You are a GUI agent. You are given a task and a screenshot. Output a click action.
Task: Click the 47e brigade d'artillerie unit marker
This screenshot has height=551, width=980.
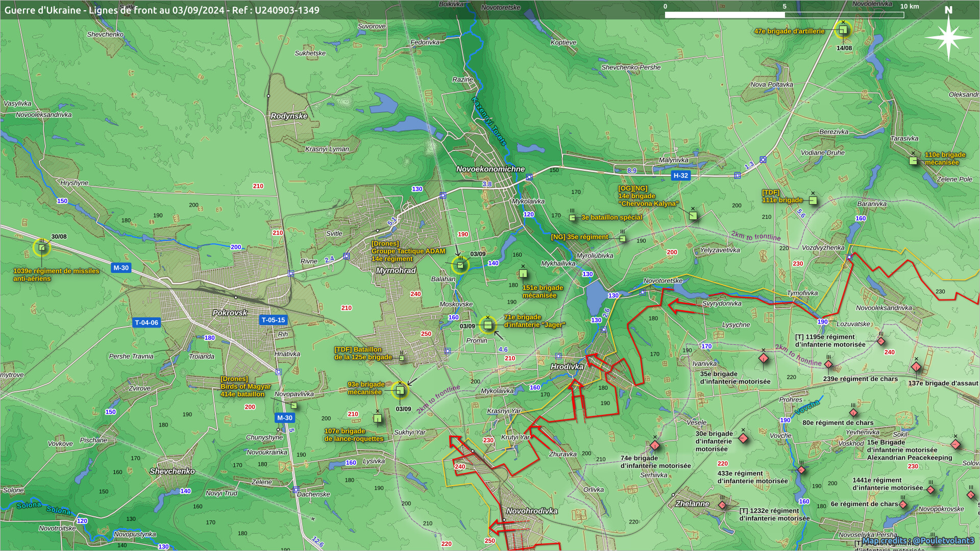point(843,30)
